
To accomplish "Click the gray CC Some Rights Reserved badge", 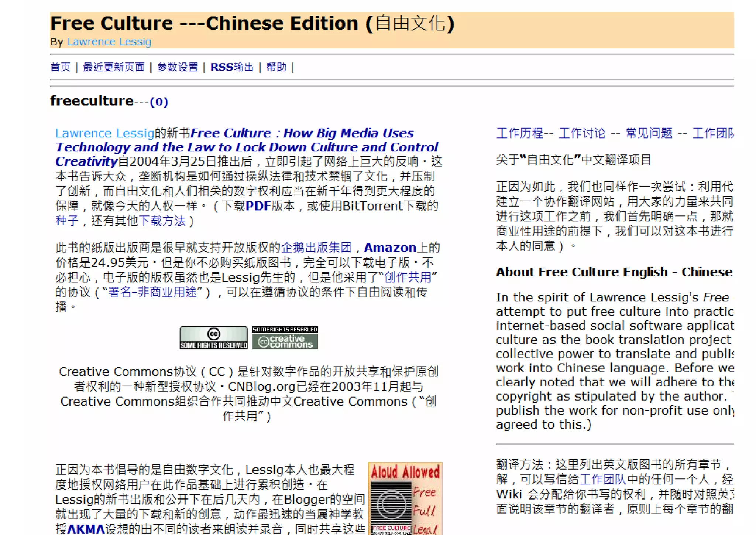I will (213, 337).
